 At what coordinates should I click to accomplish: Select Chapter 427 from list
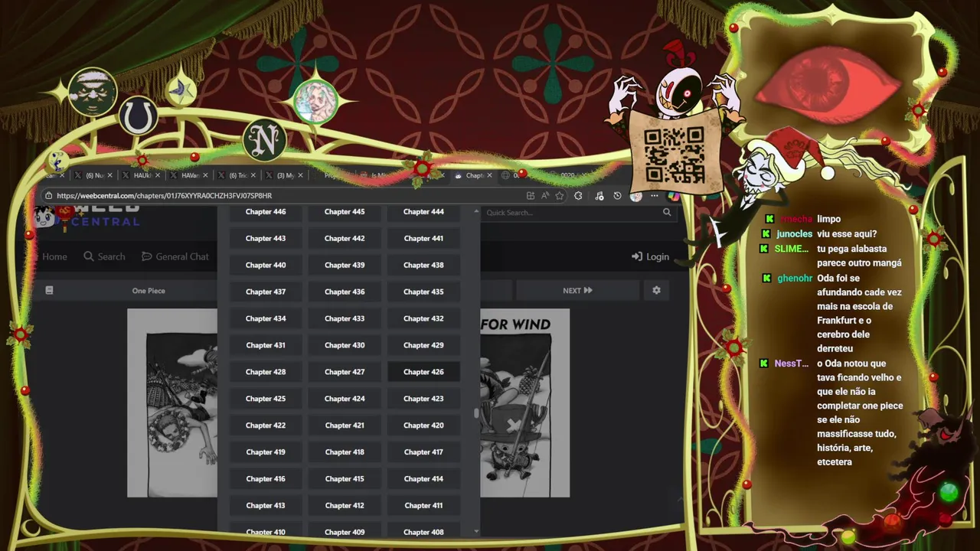345,372
